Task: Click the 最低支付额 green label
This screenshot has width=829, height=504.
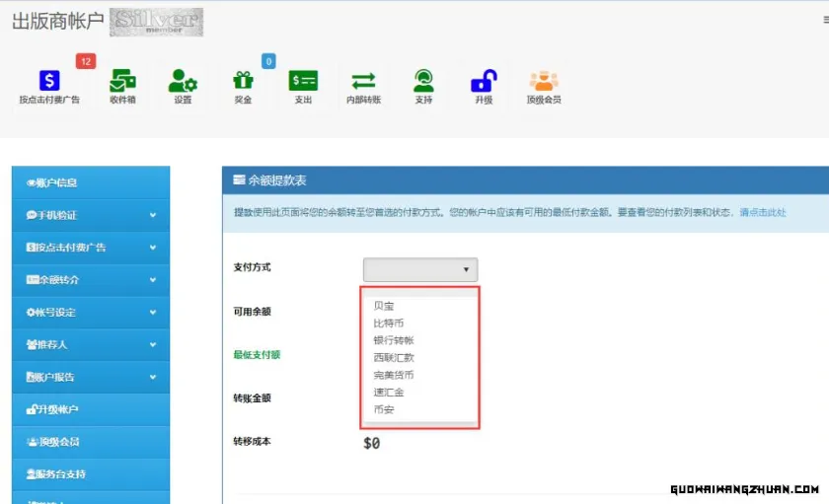Action: [x=257, y=354]
